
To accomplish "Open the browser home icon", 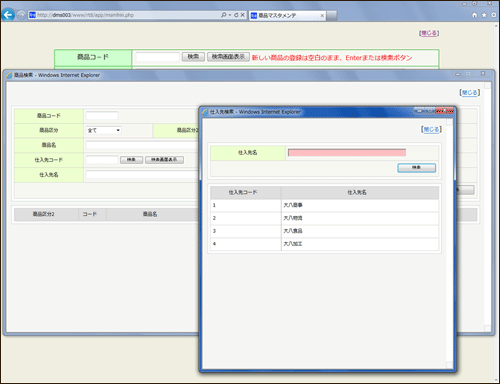I will click(475, 15).
